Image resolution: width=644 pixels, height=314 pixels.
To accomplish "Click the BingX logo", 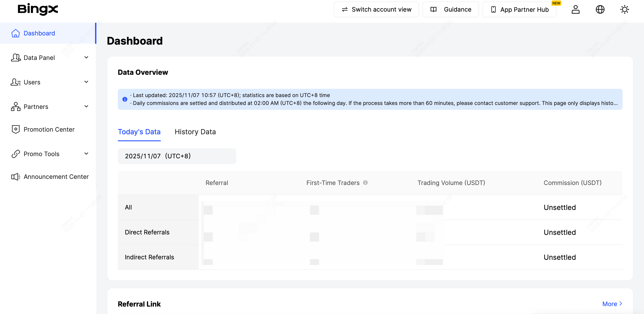I will (38, 9).
